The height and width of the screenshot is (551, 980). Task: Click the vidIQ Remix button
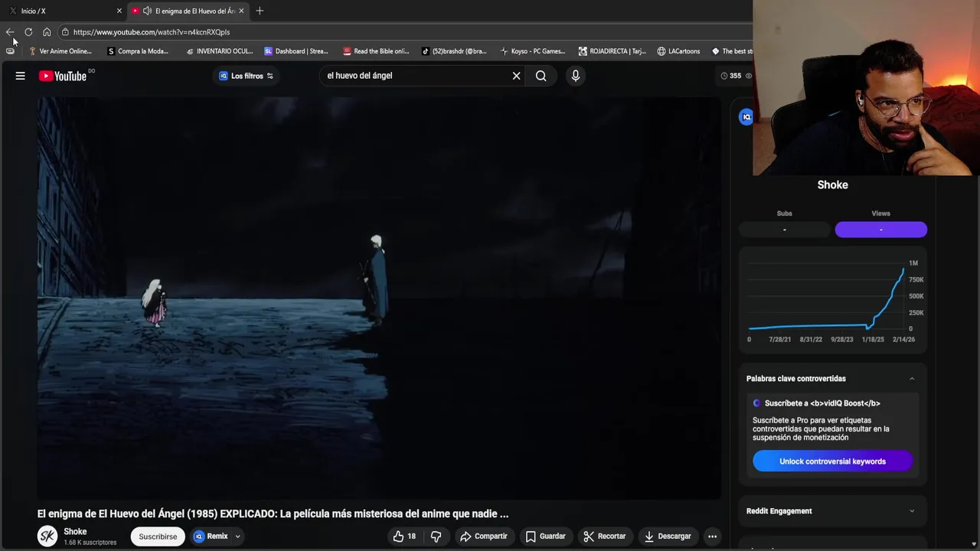coord(211,536)
